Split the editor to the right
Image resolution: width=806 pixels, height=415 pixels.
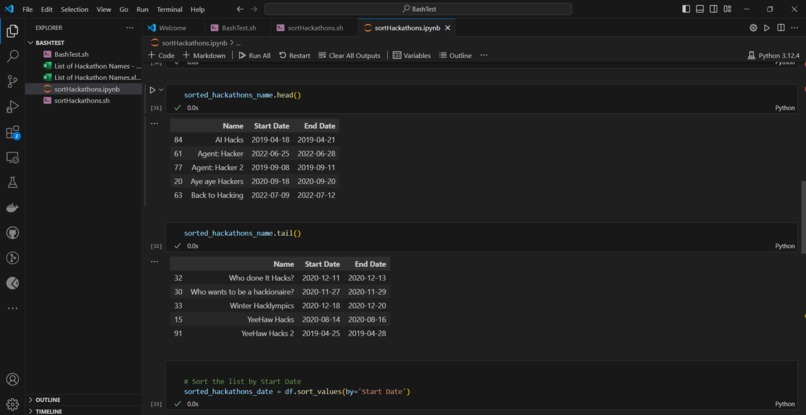pos(780,28)
